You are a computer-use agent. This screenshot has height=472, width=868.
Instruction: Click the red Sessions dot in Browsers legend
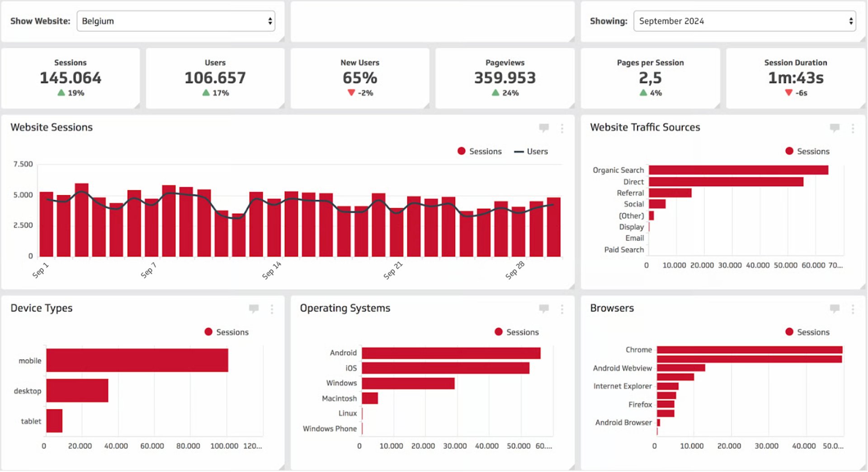(789, 332)
